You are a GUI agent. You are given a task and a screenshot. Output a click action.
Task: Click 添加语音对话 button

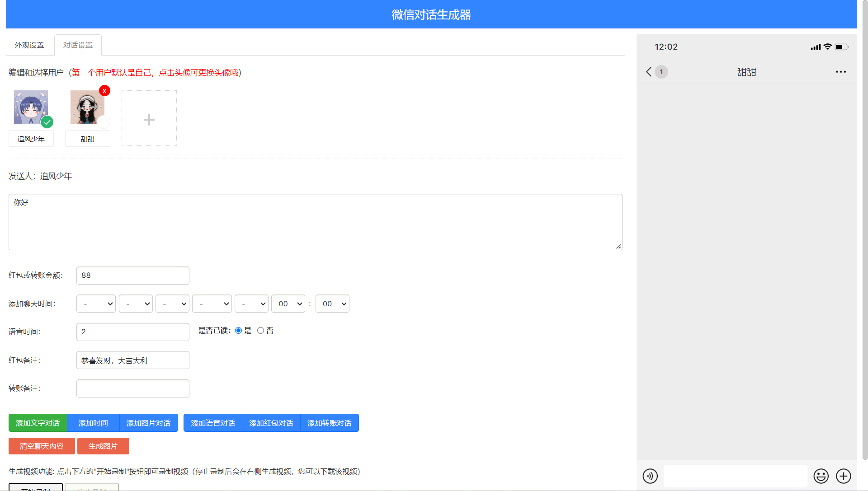click(212, 423)
